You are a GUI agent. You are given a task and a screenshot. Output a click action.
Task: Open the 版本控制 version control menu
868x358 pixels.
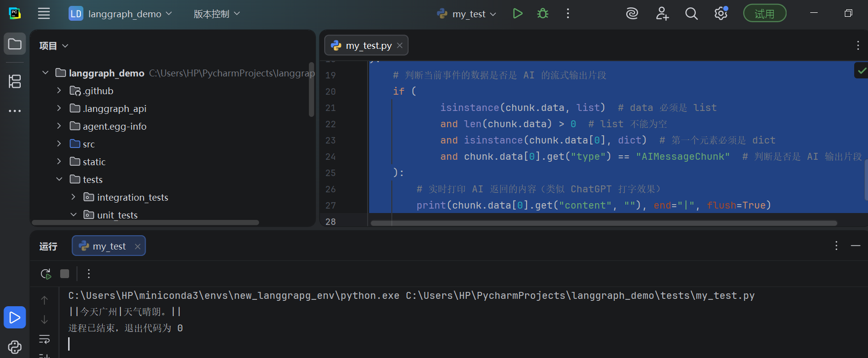217,14
